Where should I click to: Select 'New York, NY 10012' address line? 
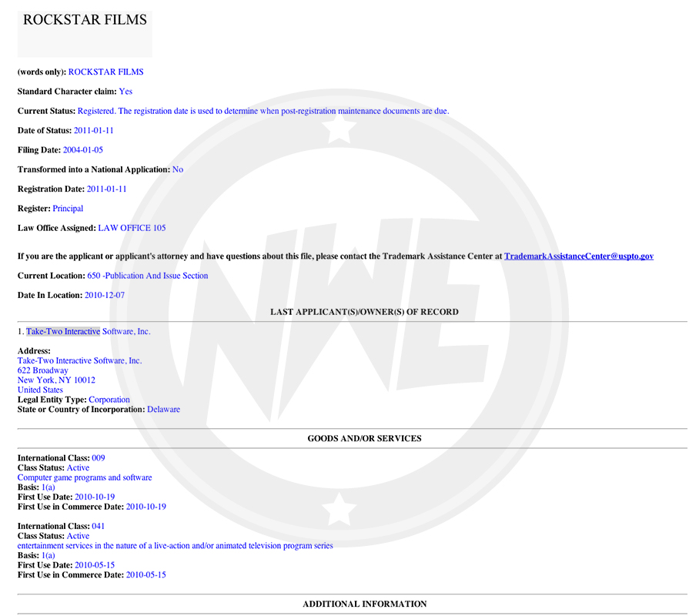point(56,380)
